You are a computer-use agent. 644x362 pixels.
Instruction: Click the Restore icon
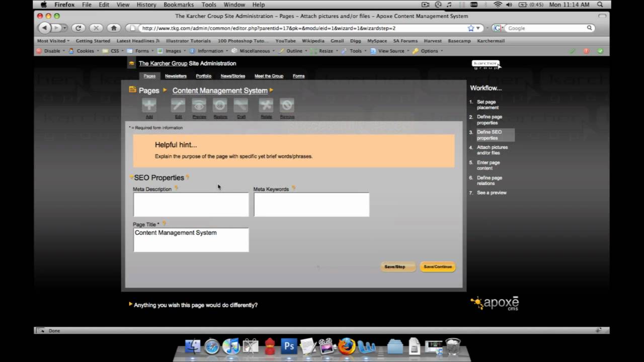pyautogui.click(x=220, y=105)
